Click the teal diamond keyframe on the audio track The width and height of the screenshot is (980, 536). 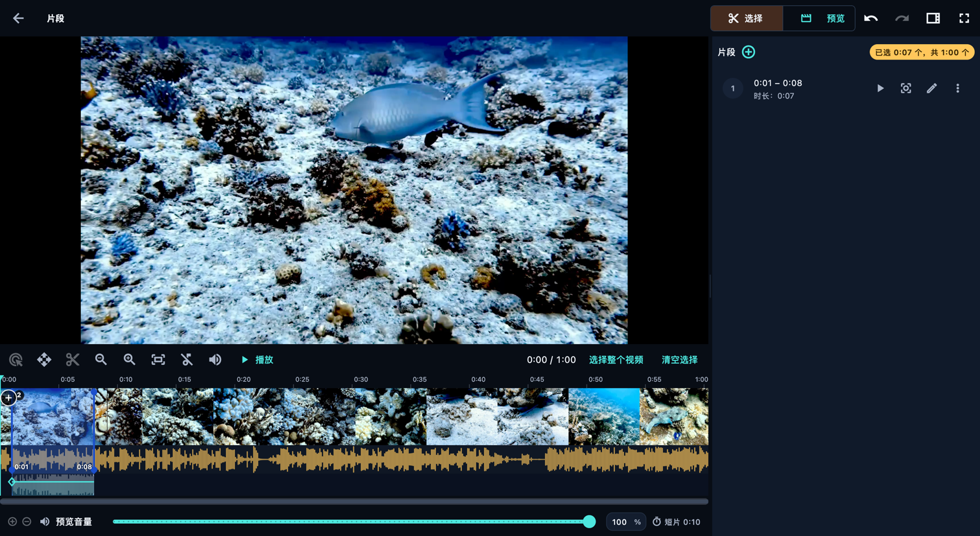pos(12,482)
